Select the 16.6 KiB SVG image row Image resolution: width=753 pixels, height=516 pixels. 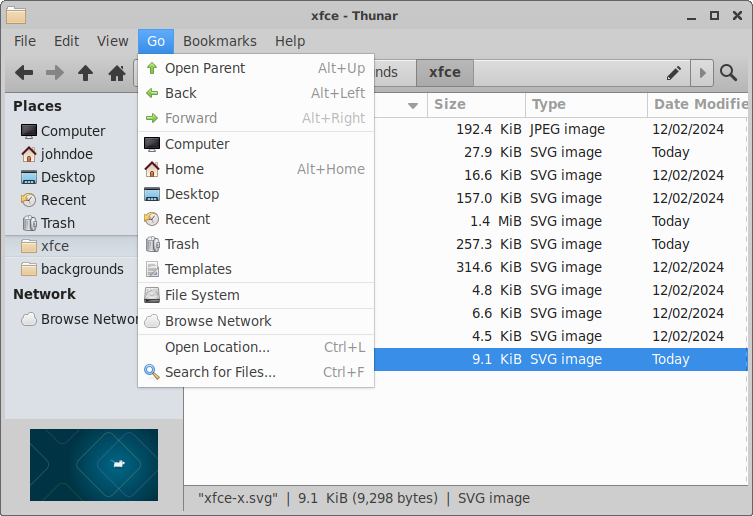click(560, 175)
